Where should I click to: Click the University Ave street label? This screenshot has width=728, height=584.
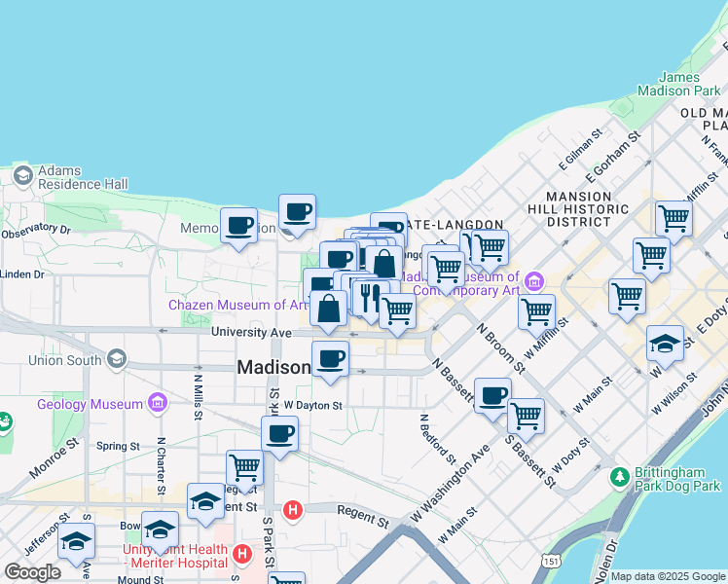point(252,332)
